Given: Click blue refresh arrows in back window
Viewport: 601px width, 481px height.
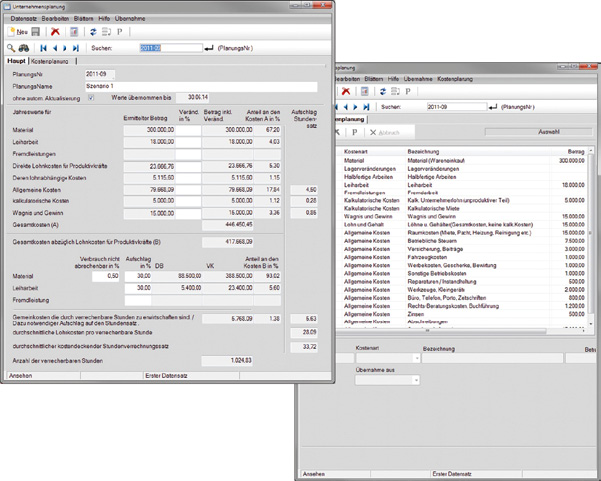Looking at the screenshot, I should pos(383,91).
